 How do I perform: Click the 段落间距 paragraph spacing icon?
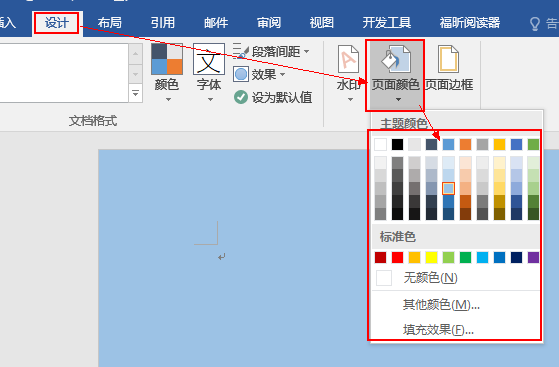[241, 51]
